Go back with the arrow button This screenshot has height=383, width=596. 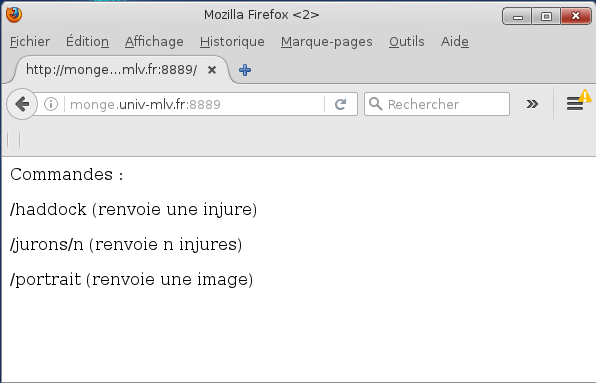pyautogui.click(x=22, y=104)
